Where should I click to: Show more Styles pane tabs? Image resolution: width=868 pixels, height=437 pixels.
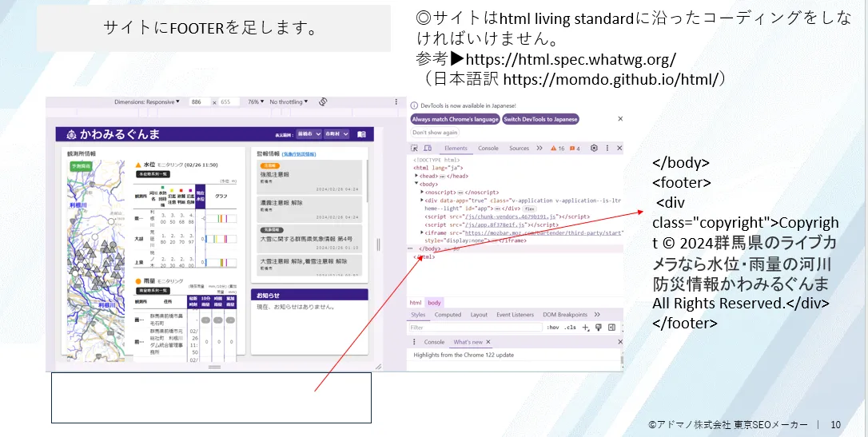pyautogui.click(x=597, y=314)
